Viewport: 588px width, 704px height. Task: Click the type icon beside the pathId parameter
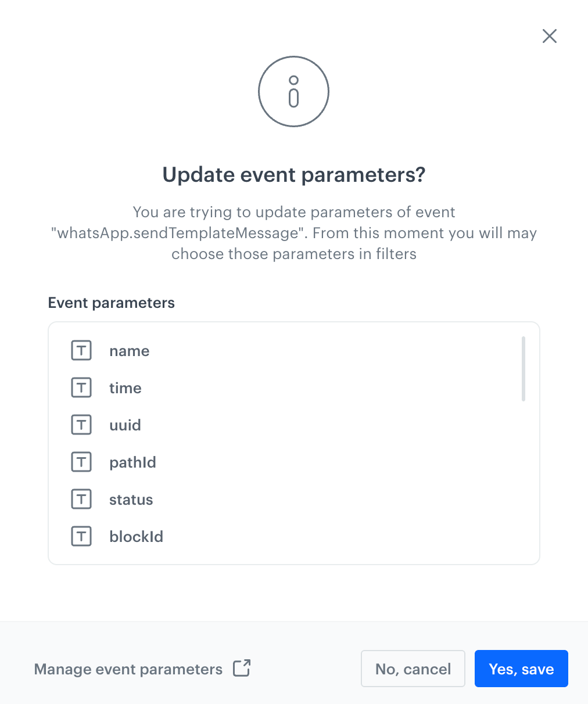tap(81, 462)
